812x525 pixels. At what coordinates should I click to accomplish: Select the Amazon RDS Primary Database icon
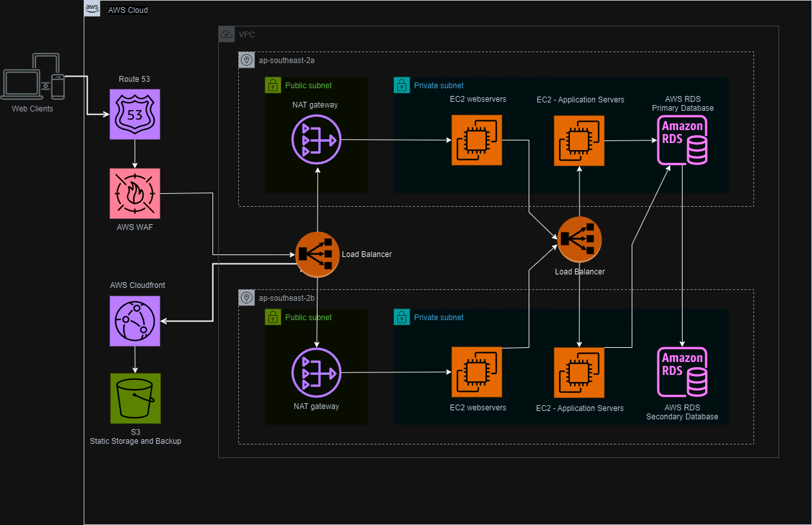pyautogui.click(x=682, y=139)
